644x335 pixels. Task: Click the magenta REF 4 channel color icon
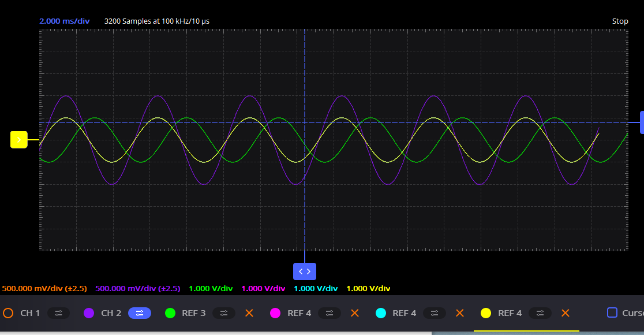[x=275, y=313]
